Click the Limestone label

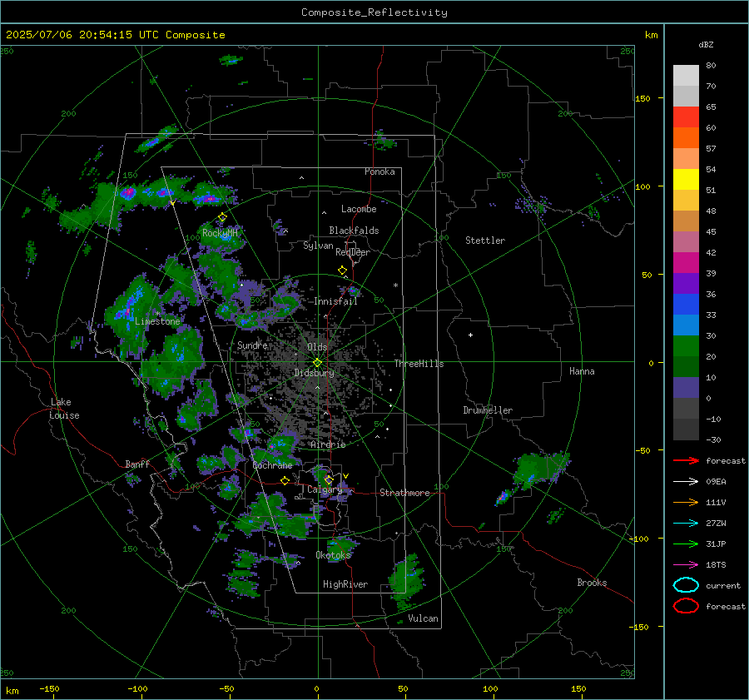point(157,321)
